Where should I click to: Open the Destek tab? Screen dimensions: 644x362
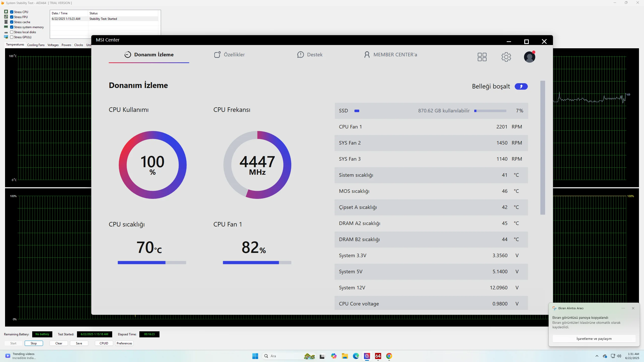coord(310,55)
